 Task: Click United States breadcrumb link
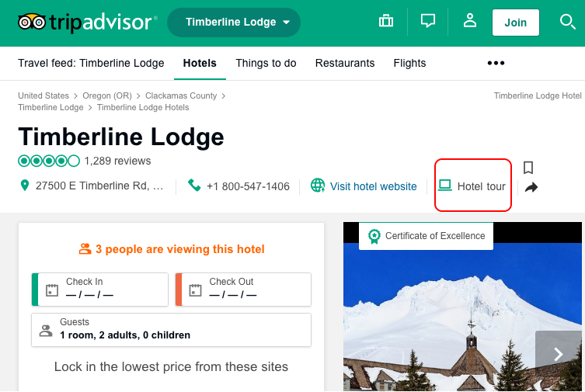[x=44, y=95]
